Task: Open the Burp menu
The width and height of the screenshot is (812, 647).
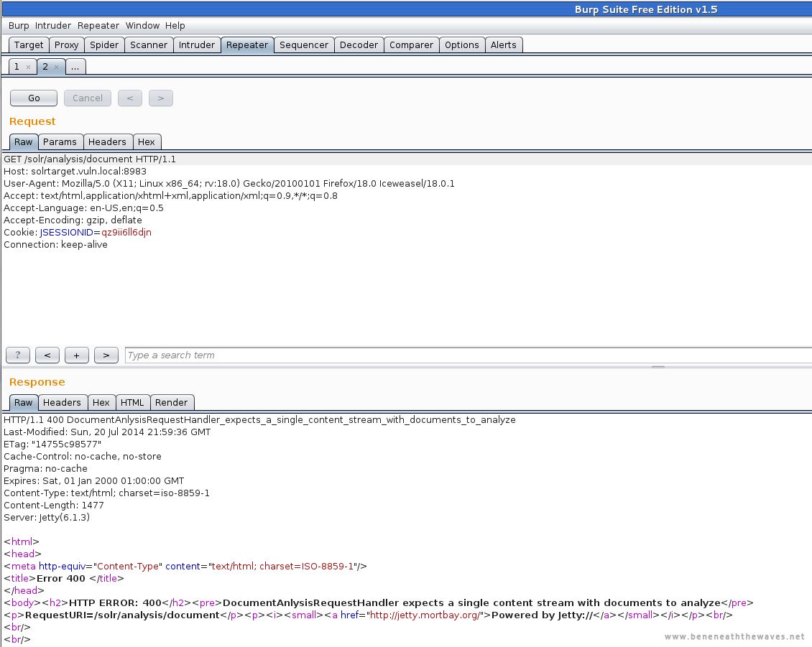Action: [19, 25]
